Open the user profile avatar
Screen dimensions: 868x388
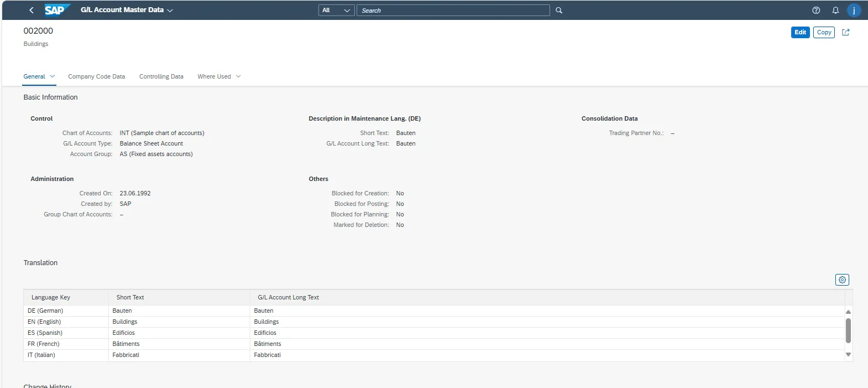tap(854, 11)
